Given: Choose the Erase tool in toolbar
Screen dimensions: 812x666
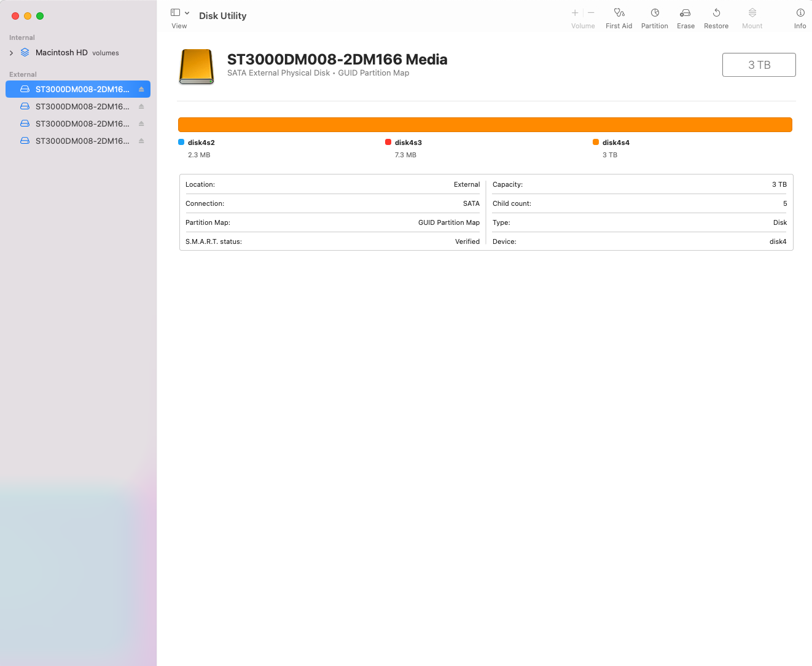Looking at the screenshot, I should tap(685, 12).
